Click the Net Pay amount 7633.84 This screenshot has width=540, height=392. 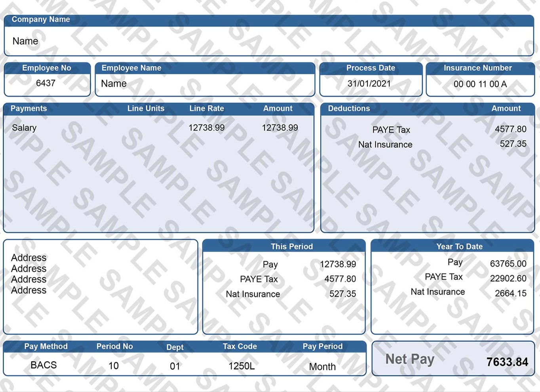coord(507,362)
